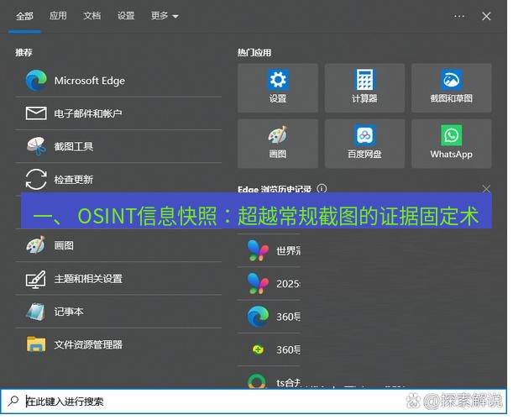Open Microsoft Edge from recommended list
The image size is (513, 420).
(x=118, y=81)
